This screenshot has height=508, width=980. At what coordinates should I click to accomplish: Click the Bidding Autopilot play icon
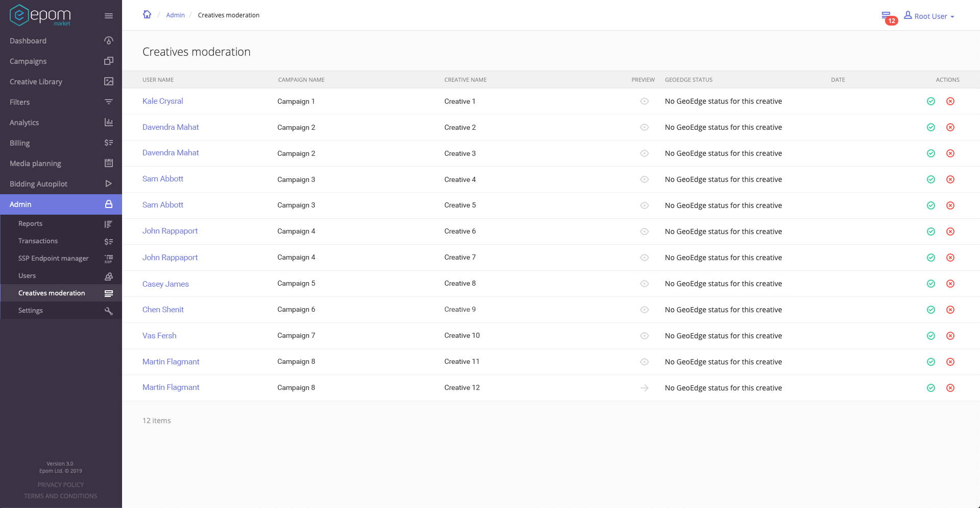pyautogui.click(x=109, y=183)
